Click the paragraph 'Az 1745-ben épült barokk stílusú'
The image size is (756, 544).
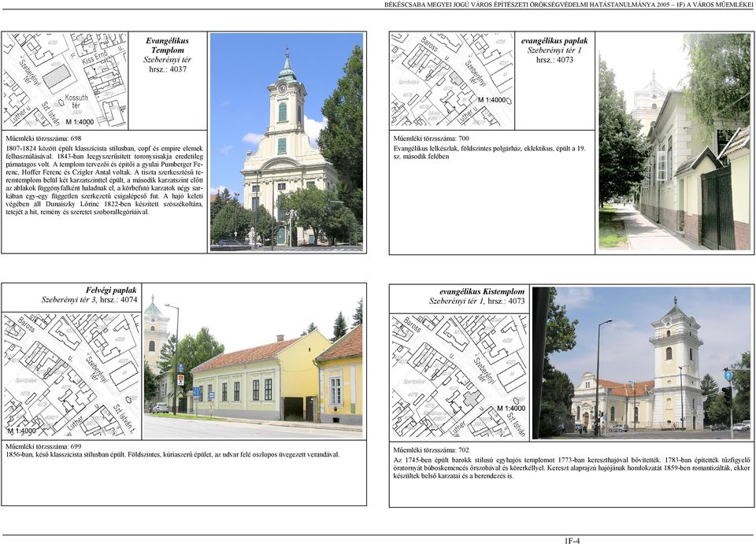(x=572, y=468)
